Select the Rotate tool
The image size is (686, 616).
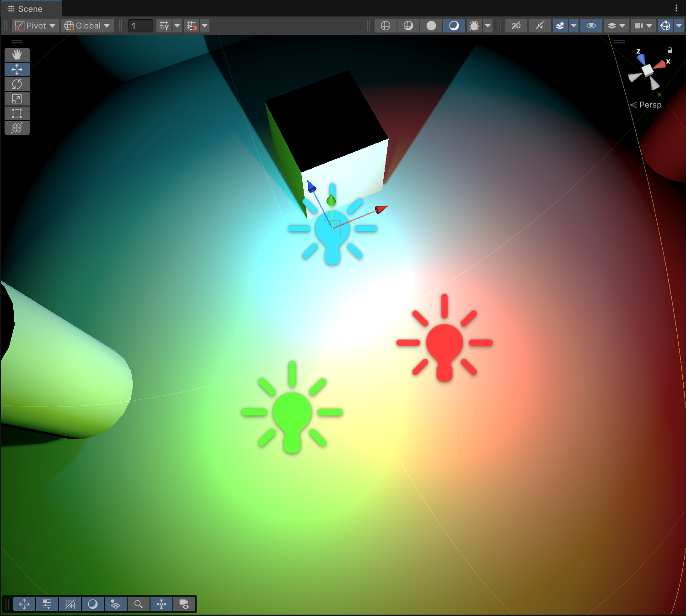tap(17, 84)
